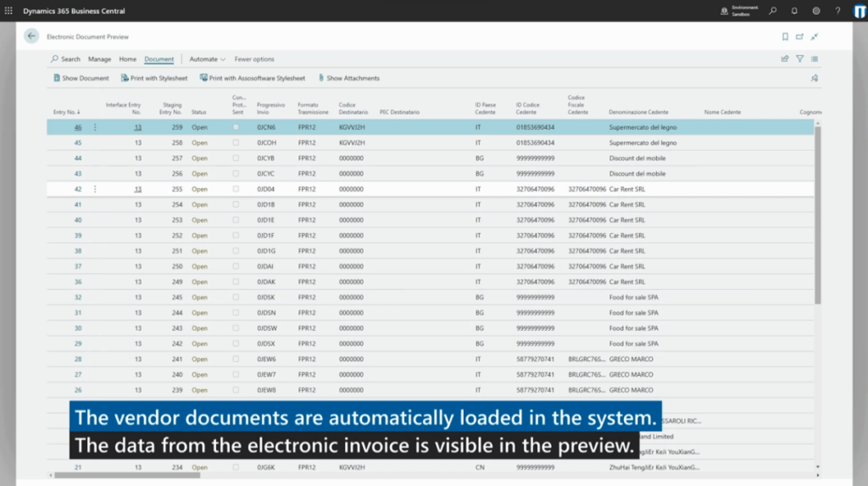Open entry number 21 link

(x=78, y=467)
